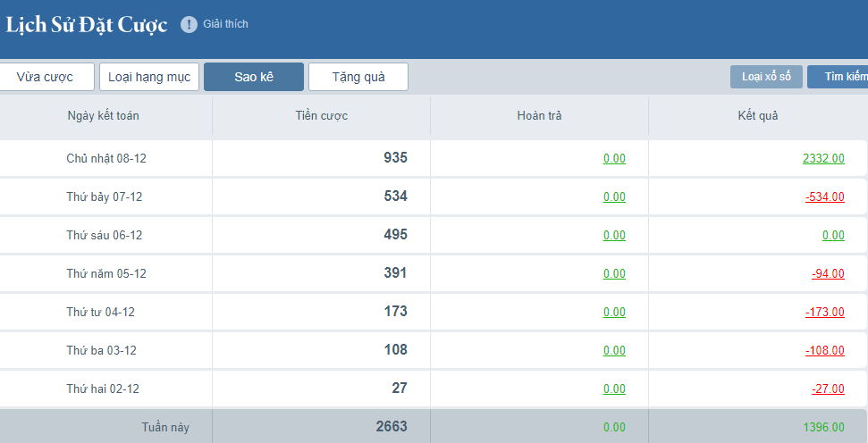Click Chủ nhật 08-12 refund 0.00
This screenshot has height=443, width=868.
pos(614,158)
